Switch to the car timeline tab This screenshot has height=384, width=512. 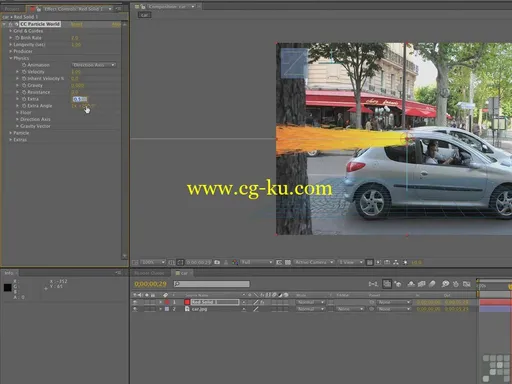click(182, 273)
